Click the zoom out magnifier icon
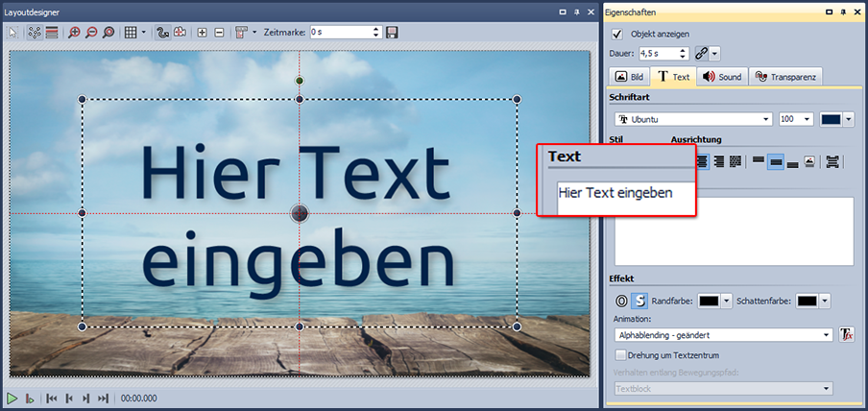Image resolution: width=868 pixels, height=411 pixels. (90, 32)
